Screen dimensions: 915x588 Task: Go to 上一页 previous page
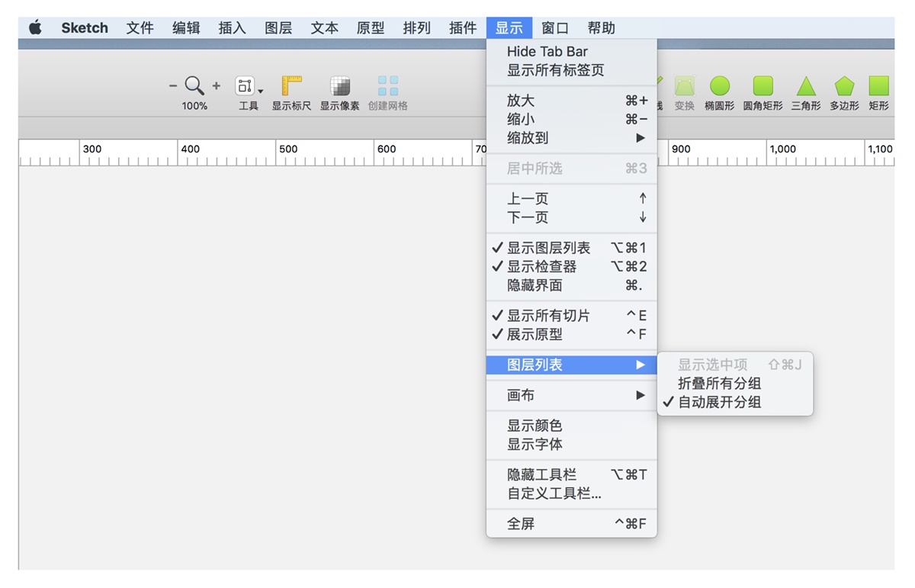click(x=571, y=199)
